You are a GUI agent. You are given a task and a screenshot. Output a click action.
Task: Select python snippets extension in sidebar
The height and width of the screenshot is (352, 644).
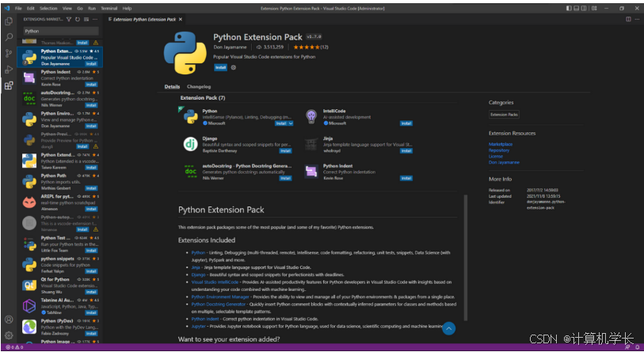point(60,265)
